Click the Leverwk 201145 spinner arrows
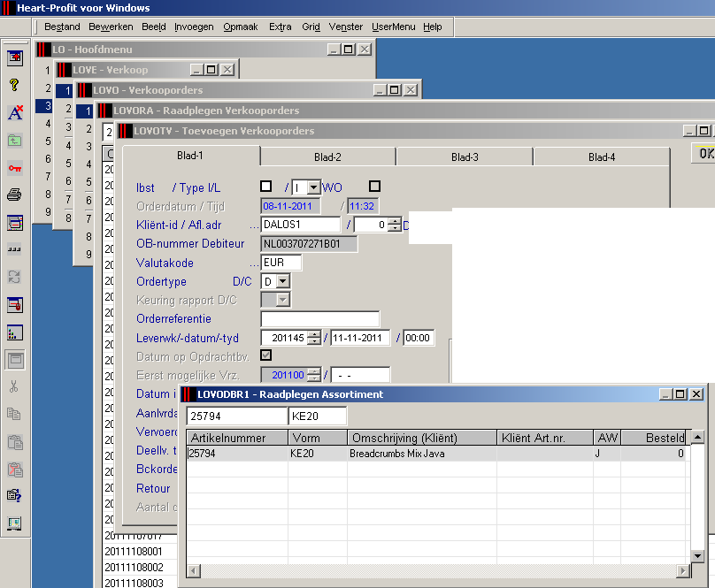This screenshot has width=715, height=588. (314, 338)
